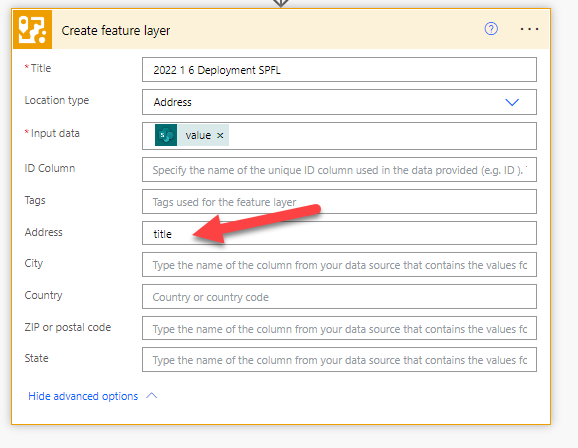Focus the ID Column text box
The height and width of the screenshot is (448, 578).
click(x=339, y=170)
